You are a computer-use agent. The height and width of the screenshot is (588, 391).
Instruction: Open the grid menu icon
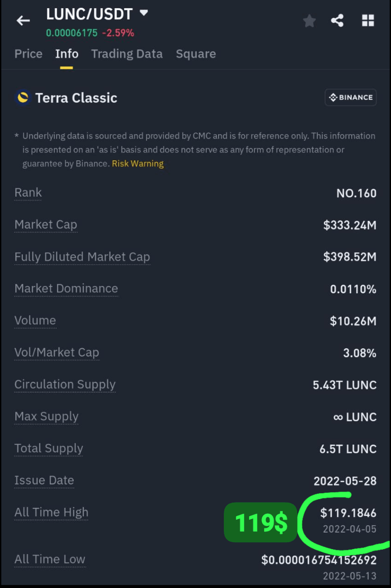click(x=368, y=20)
